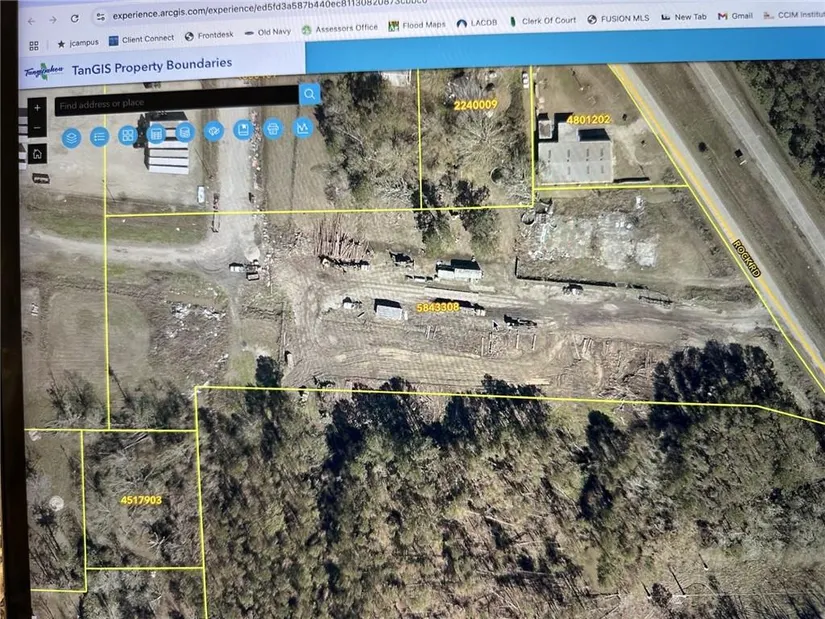
Task: Open the map layers widget
Action: 71,137
